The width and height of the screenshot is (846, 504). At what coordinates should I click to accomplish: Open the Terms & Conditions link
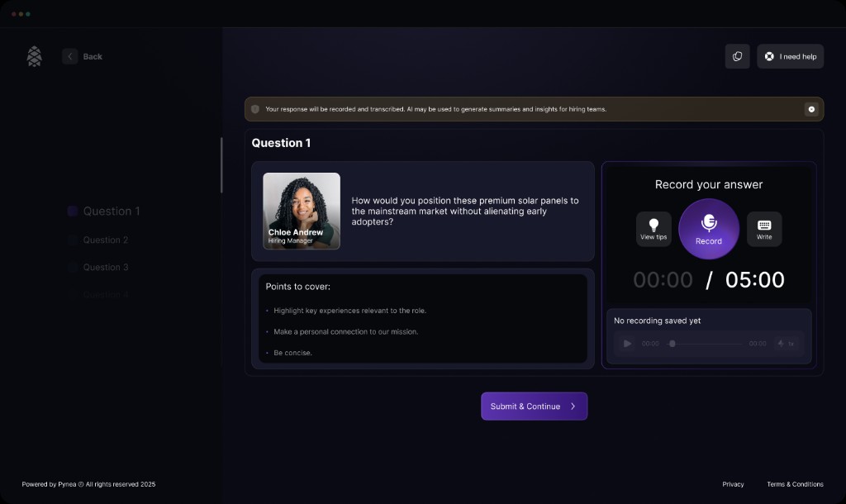[x=795, y=484]
